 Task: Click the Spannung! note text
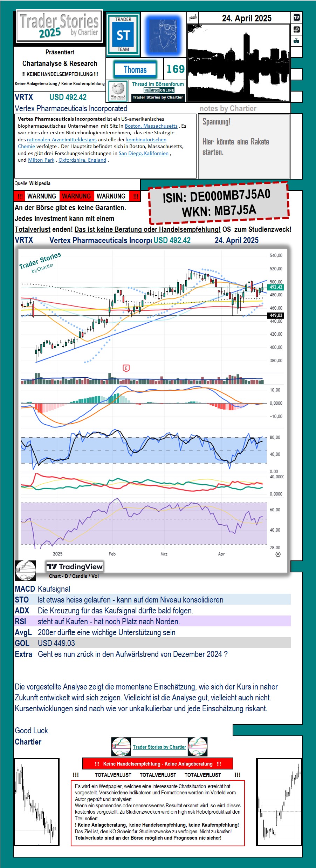(217, 122)
